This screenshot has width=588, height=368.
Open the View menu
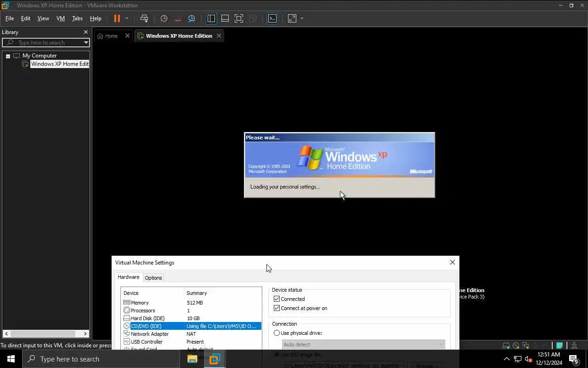pyautogui.click(x=43, y=18)
